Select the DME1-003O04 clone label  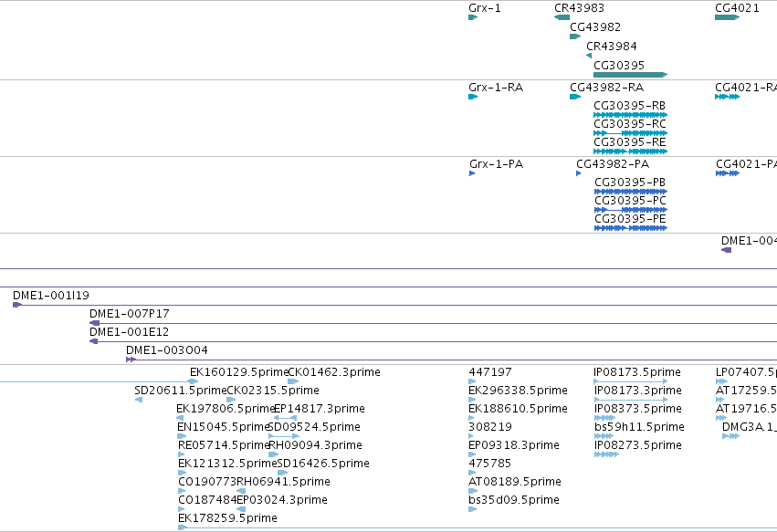click(167, 350)
